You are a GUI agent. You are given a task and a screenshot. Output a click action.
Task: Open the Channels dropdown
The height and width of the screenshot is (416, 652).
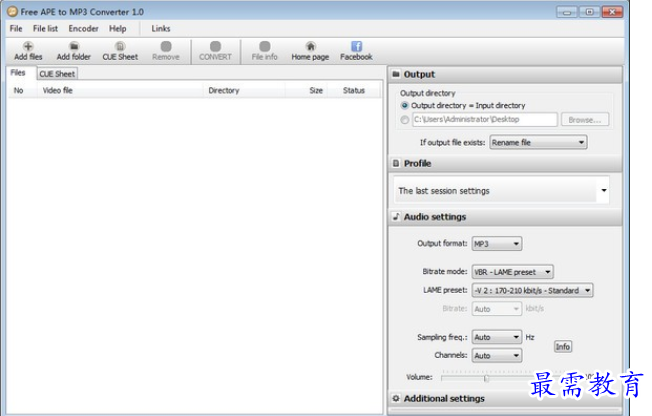pos(497,355)
